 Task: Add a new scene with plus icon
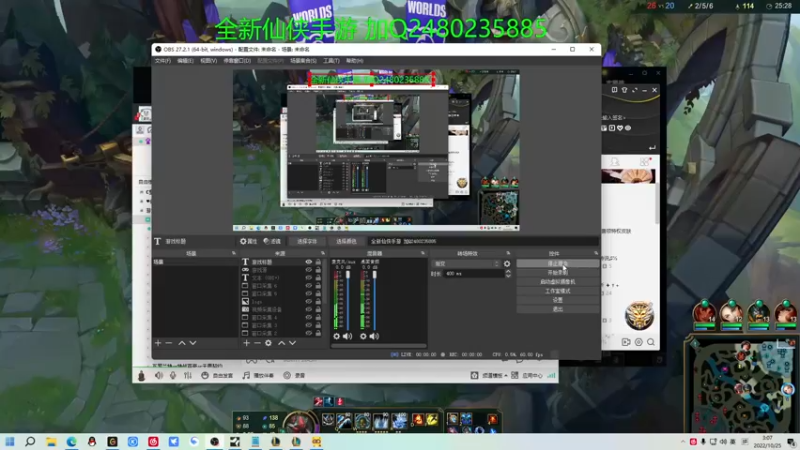[x=158, y=343]
